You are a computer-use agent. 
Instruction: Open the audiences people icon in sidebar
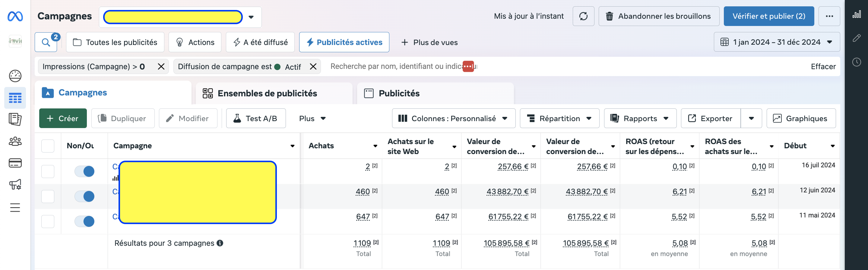pyautogui.click(x=15, y=141)
